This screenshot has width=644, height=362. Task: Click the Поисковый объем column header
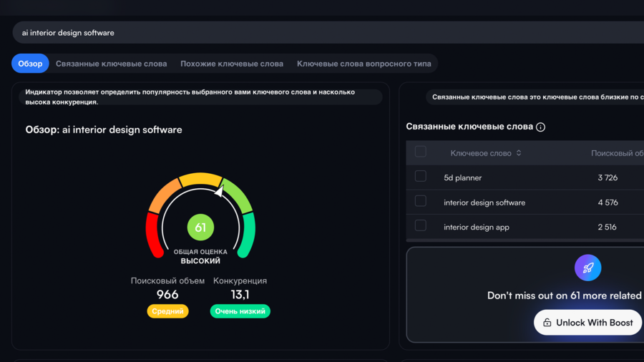click(x=616, y=153)
